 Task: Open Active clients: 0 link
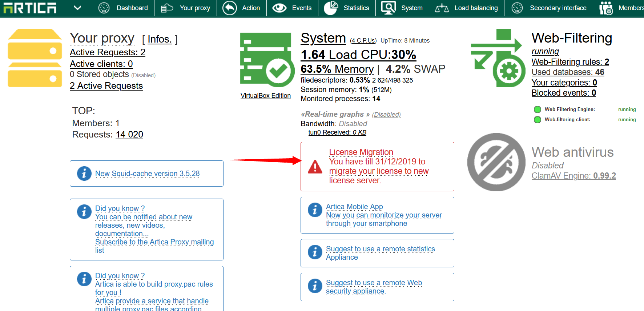tap(101, 64)
